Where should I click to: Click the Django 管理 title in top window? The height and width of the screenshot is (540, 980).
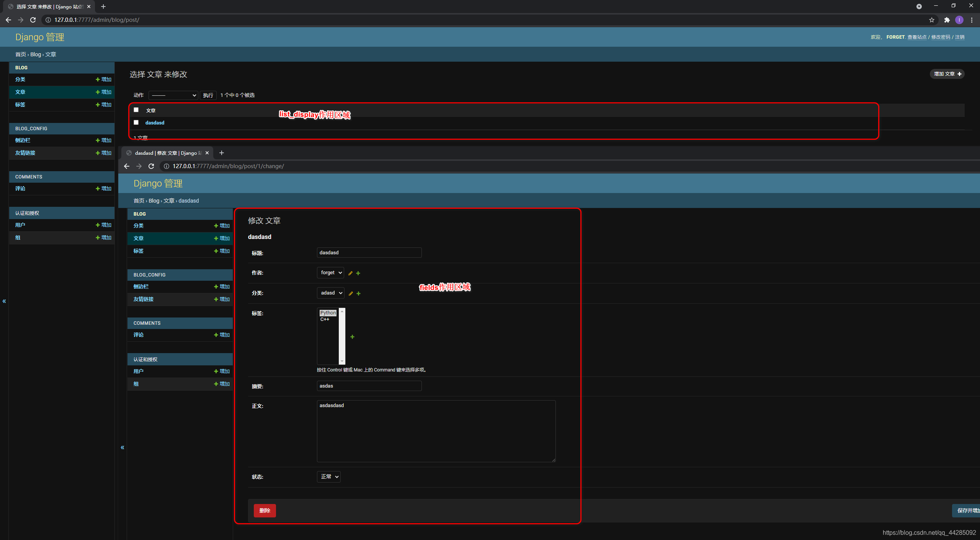tap(40, 37)
